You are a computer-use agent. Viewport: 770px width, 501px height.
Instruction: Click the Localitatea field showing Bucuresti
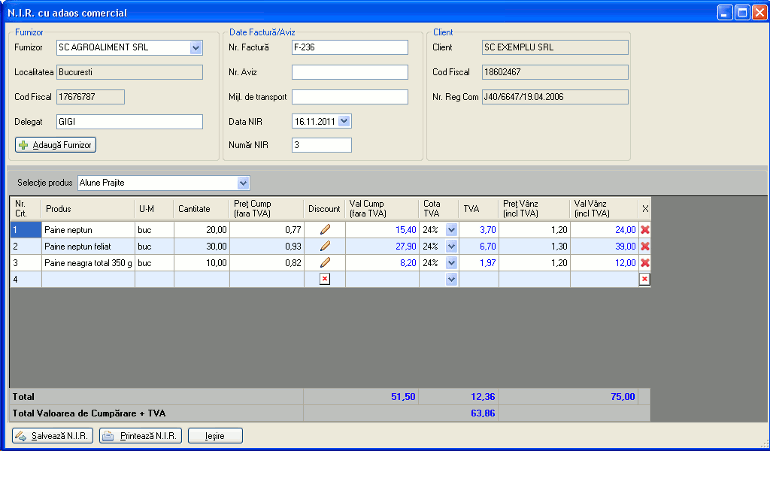tap(129, 72)
